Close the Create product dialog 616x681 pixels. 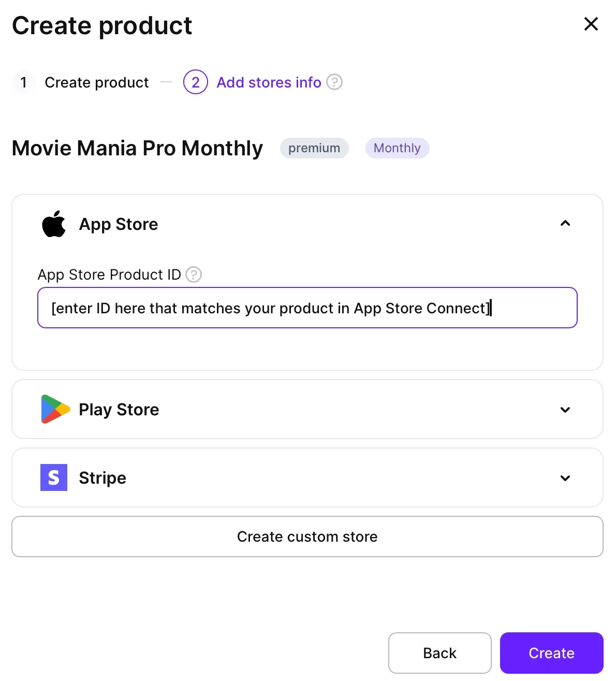click(591, 24)
